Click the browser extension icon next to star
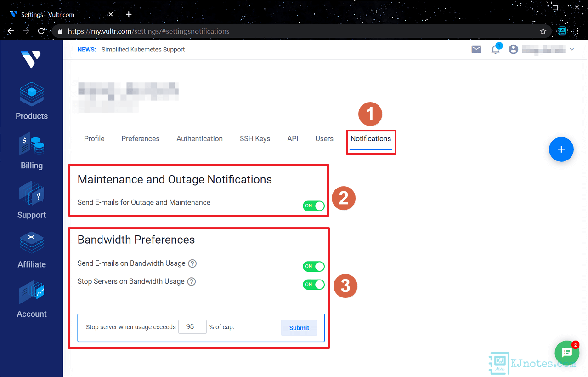Viewport: 588px width, 377px height. [x=562, y=31]
